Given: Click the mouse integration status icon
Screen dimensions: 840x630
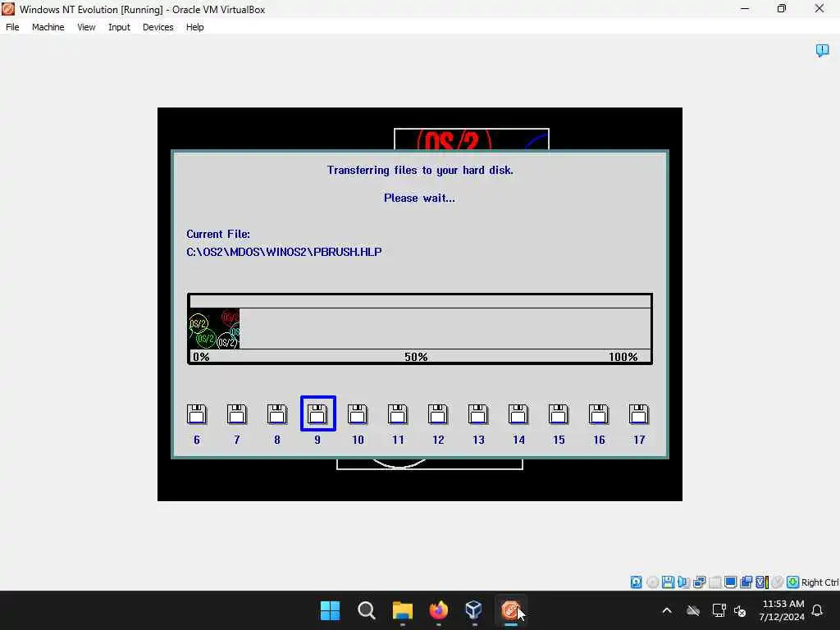Looking at the screenshot, I should 778,582.
